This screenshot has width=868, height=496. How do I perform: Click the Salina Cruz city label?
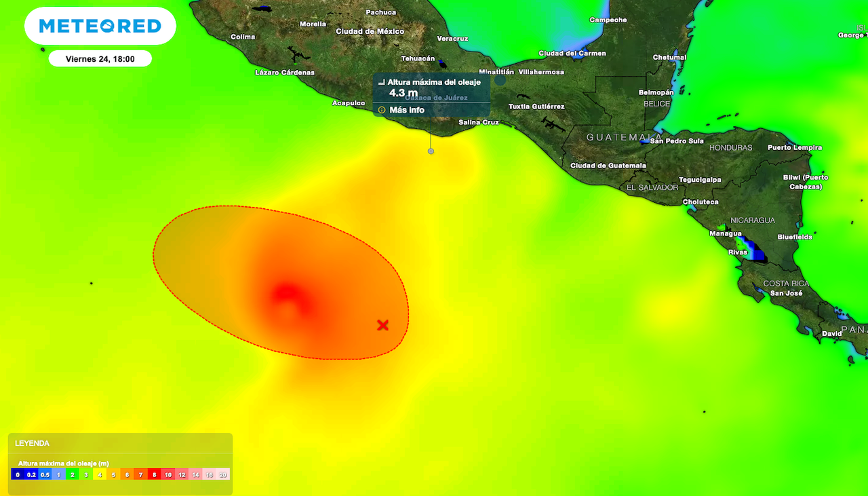(x=479, y=122)
